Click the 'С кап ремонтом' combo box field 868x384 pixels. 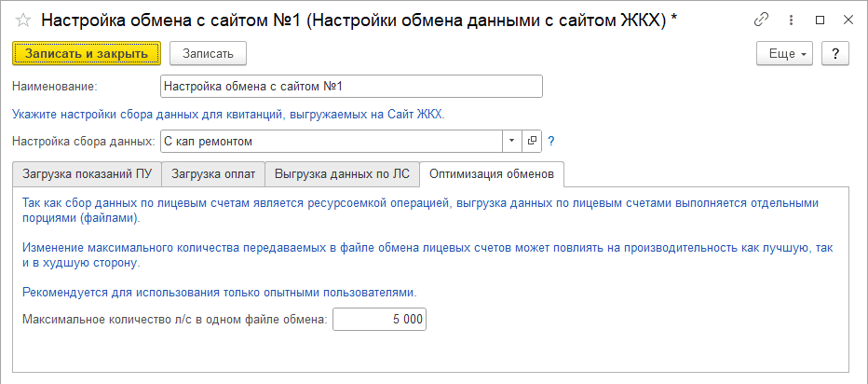[x=331, y=141]
